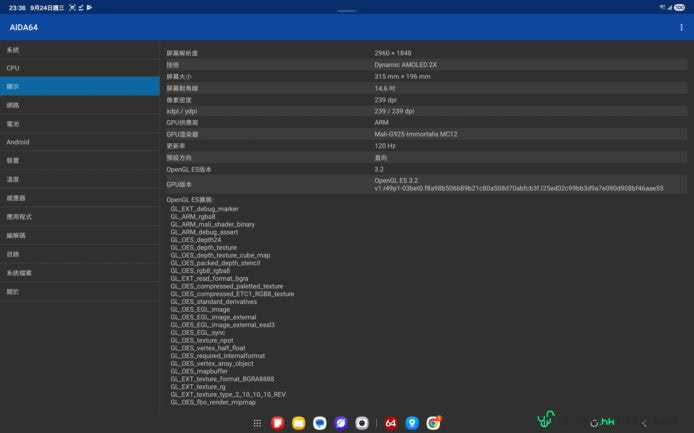The image size is (694, 433).
Task: Tap the GL_OES_packed_depth_stencil line
Action: [x=215, y=263]
